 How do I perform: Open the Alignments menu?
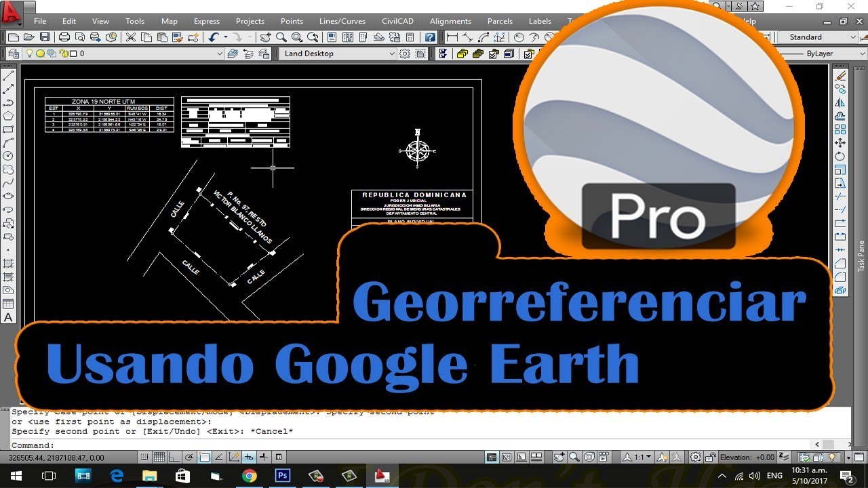tap(450, 21)
